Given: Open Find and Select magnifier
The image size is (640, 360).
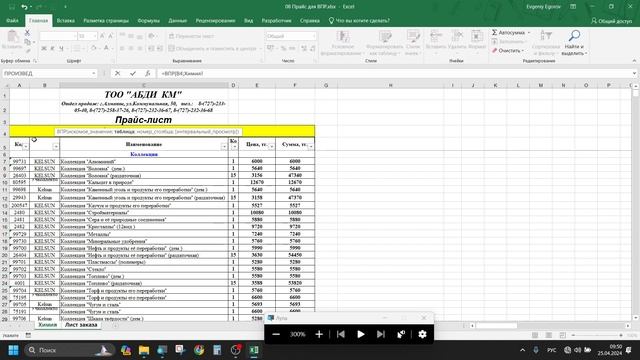Looking at the screenshot, I should (x=574, y=36).
